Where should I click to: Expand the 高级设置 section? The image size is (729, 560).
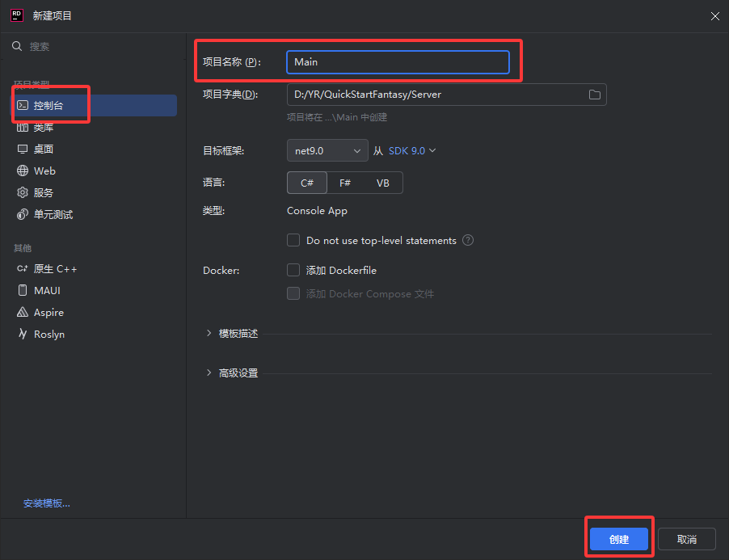coord(210,373)
